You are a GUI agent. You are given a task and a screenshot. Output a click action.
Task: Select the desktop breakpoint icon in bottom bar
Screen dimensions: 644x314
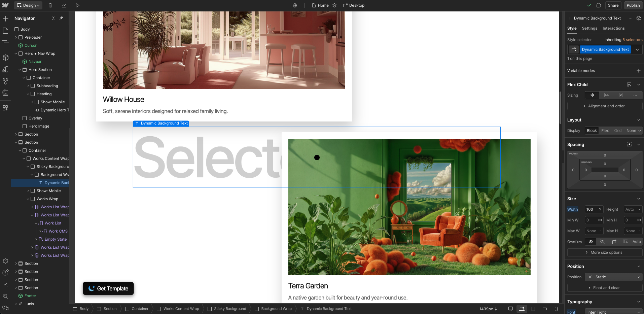pyautogui.click(x=510, y=309)
